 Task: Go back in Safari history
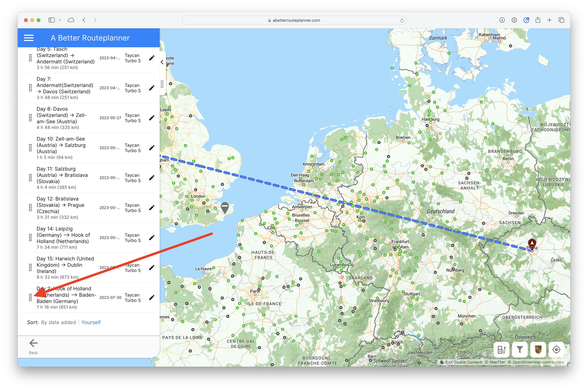coord(84,20)
